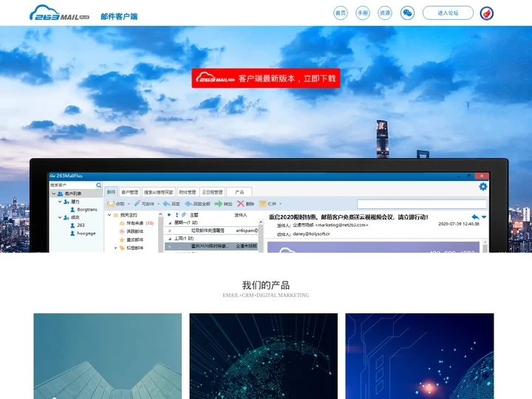Click the 邮件客户端 header title

[x=119, y=16]
